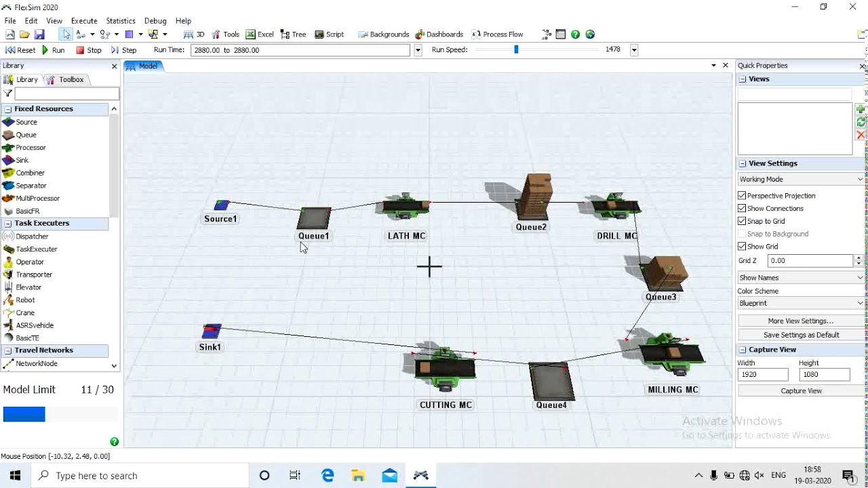Image resolution: width=868 pixels, height=488 pixels.
Task: Open the Statistics menu
Action: click(x=121, y=21)
